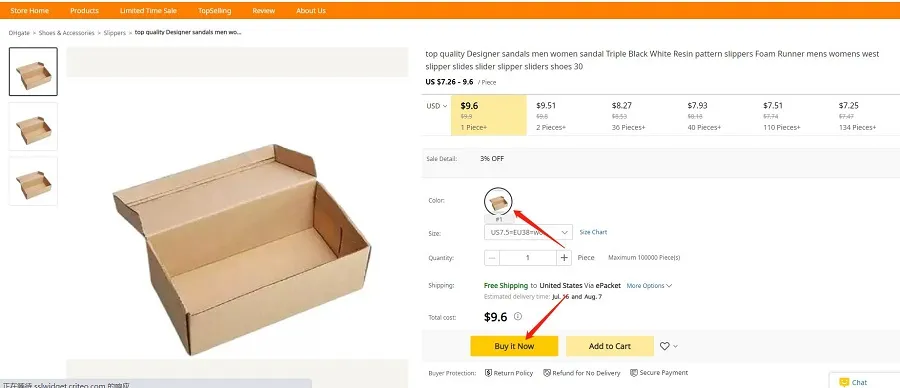900x388 pixels.
Task: Open the Size dropdown
Action: click(x=528, y=232)
